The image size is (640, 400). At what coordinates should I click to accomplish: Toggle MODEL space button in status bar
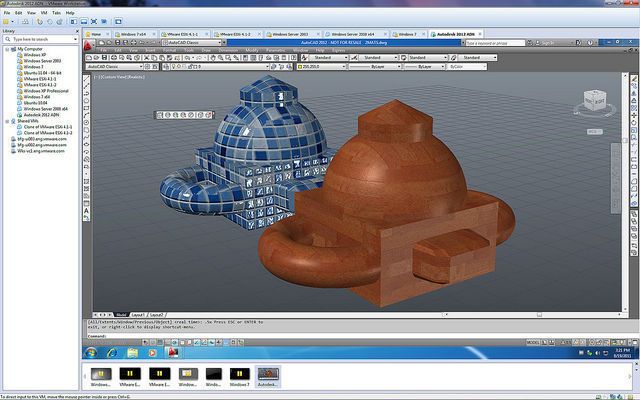pos(533,343)
